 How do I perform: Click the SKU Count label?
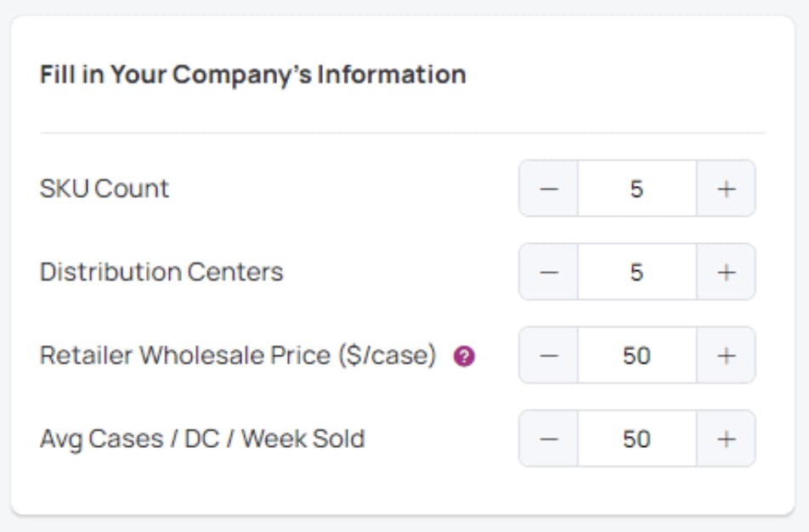point(105,188)
